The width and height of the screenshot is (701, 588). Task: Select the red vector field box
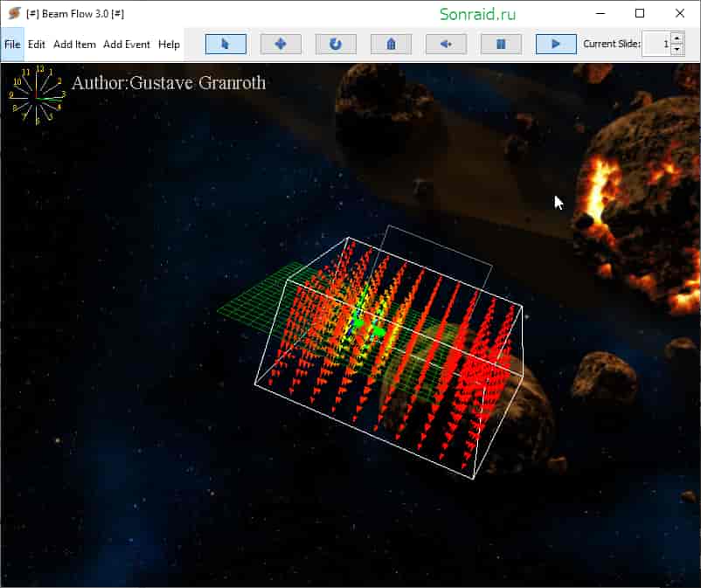click(x=388, y=358)
